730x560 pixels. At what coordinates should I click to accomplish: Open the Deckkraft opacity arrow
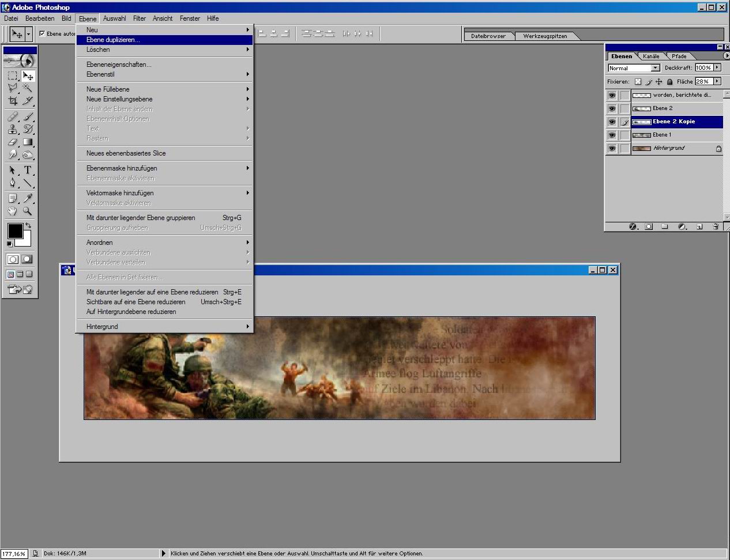(x=717, y=67)
